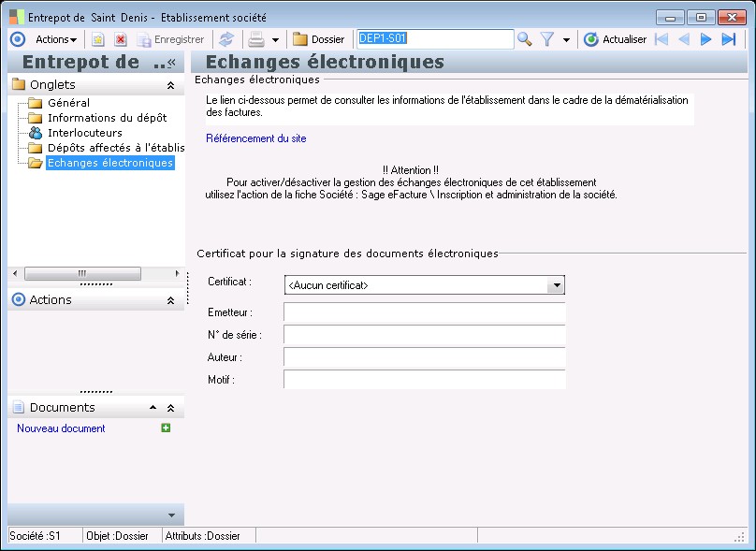Select Dépôts affectés à l'établis item
The width and height of the screenshot is (756, 551).
116,148
